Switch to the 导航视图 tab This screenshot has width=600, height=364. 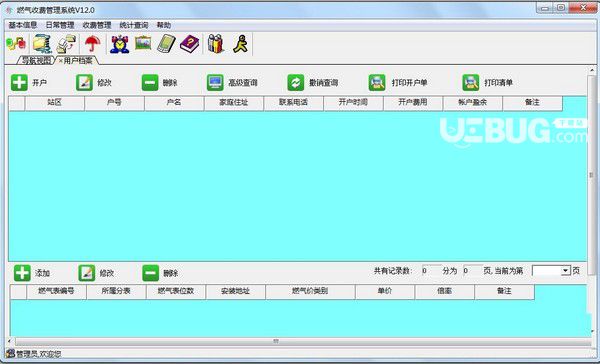[36, 60]
